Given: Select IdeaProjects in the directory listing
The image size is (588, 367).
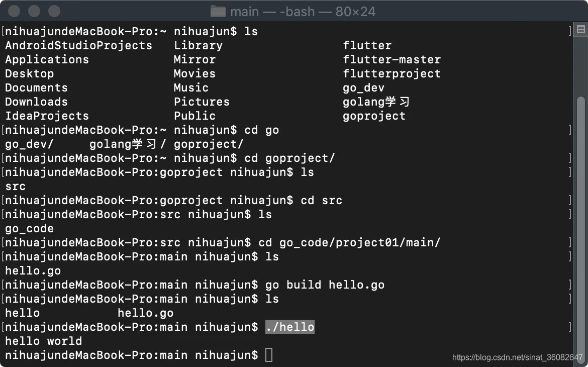Looking at the screenshot, I should [x=47, y=116].
